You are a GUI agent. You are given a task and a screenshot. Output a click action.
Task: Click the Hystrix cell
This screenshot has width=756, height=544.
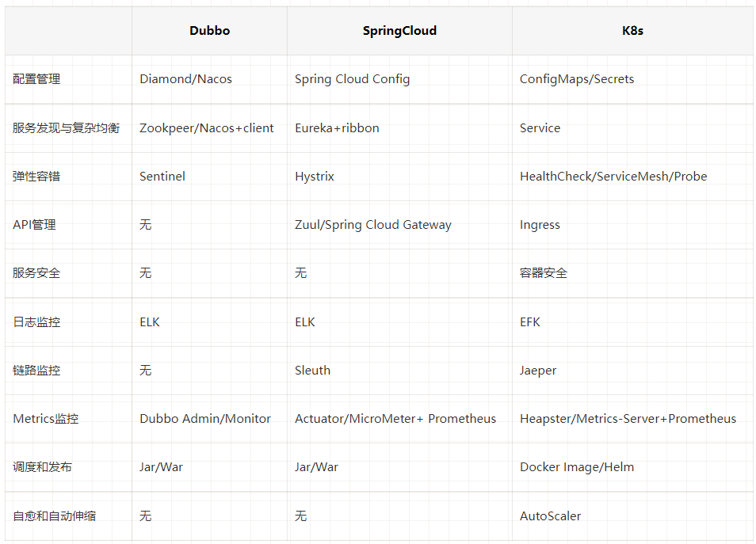(x=315, y=177)
